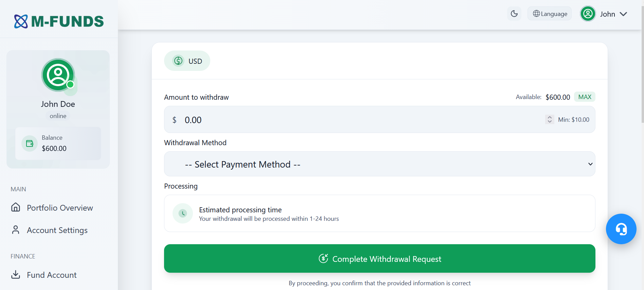This screenshot has width=644, height=290.
Task: Select the USD currency chip
Action: coord(187,61)
